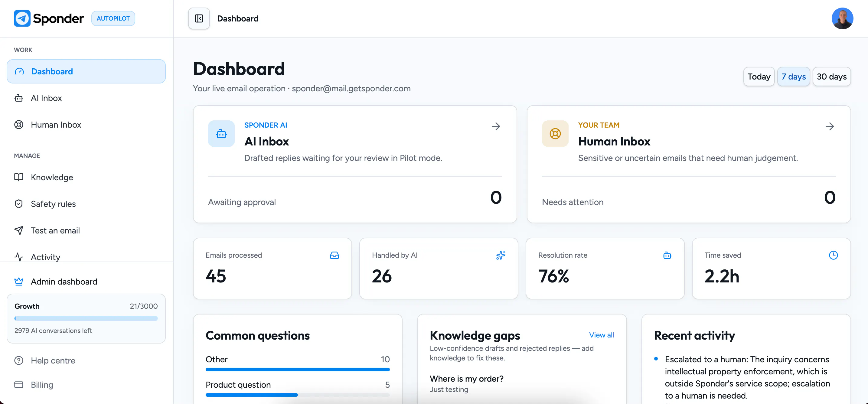868x404 pixels.
Task: Click the Handled by AI sparkle icon
Action: (500, 256)
